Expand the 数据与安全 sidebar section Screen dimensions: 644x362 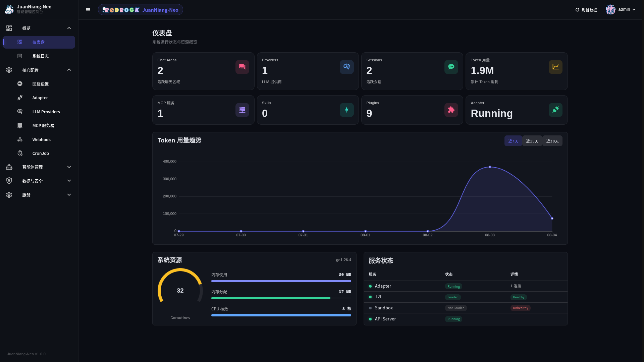(39, 181)
